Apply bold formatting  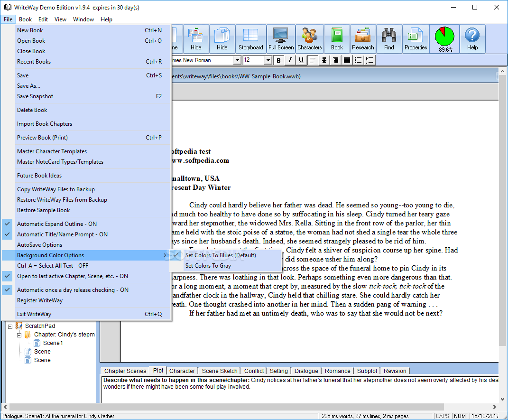[x=278, y=60]
